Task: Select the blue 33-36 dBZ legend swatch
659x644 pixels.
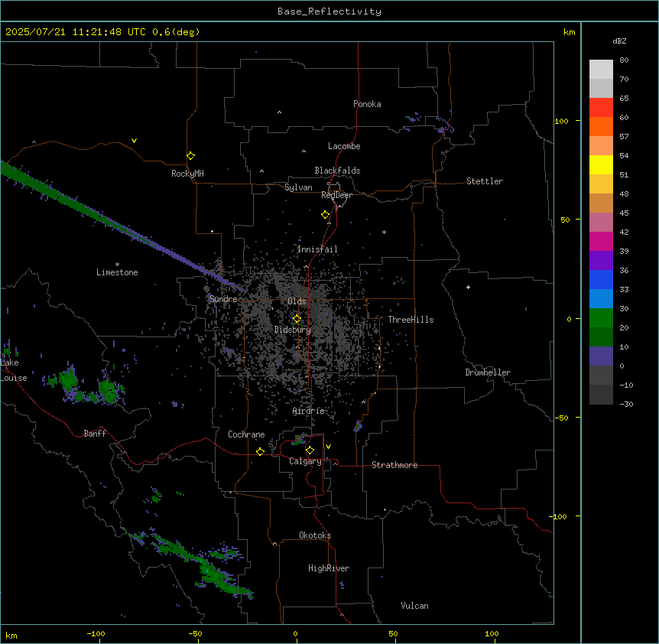Action: tap(601, 279)
